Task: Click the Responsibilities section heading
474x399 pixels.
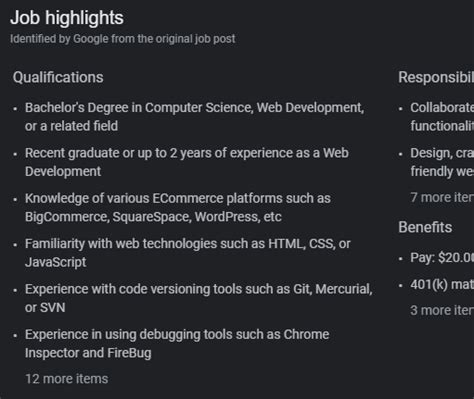Action: coord(436,77)
